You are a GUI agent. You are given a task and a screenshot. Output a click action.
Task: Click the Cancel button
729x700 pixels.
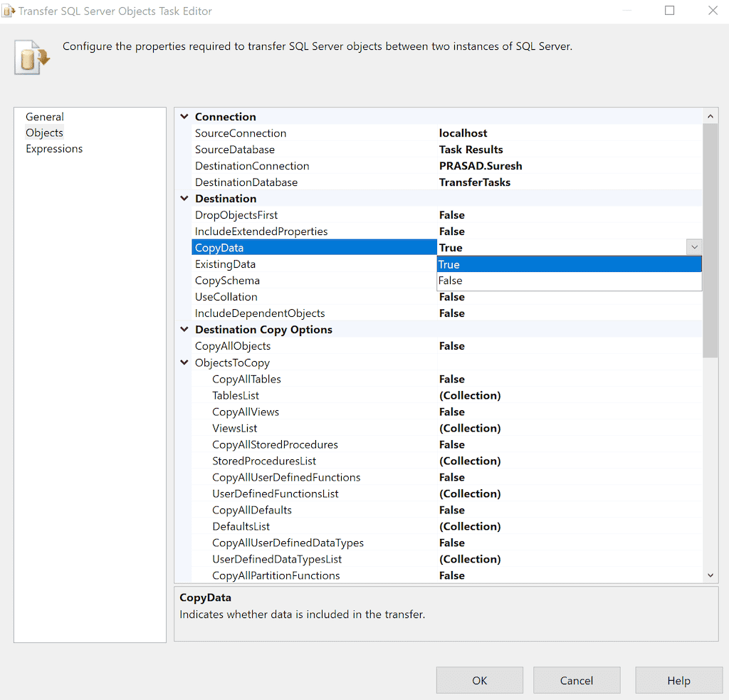[576, 681]
